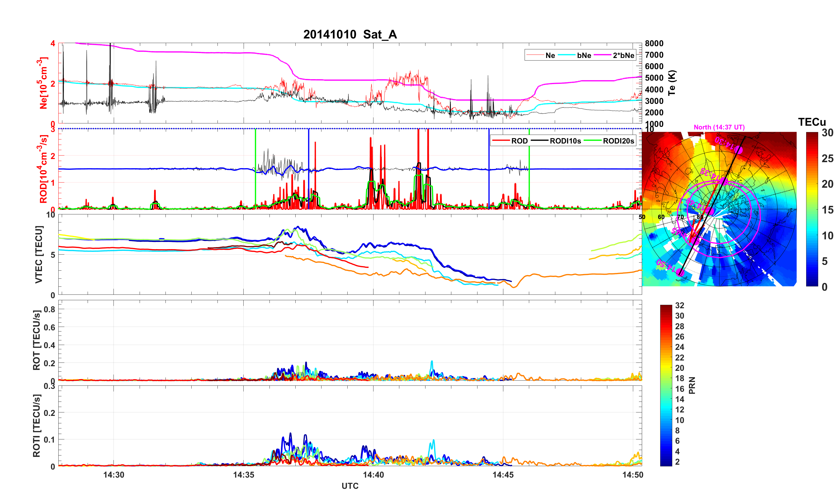
Task: Click the 14:35 x-axis tick label
Action: coord(243,475)
